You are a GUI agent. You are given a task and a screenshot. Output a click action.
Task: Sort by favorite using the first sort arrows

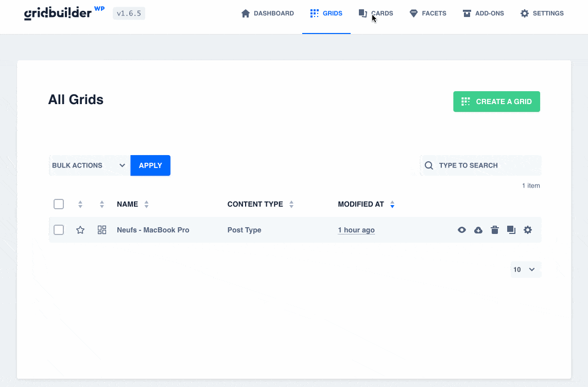(80, 204)
